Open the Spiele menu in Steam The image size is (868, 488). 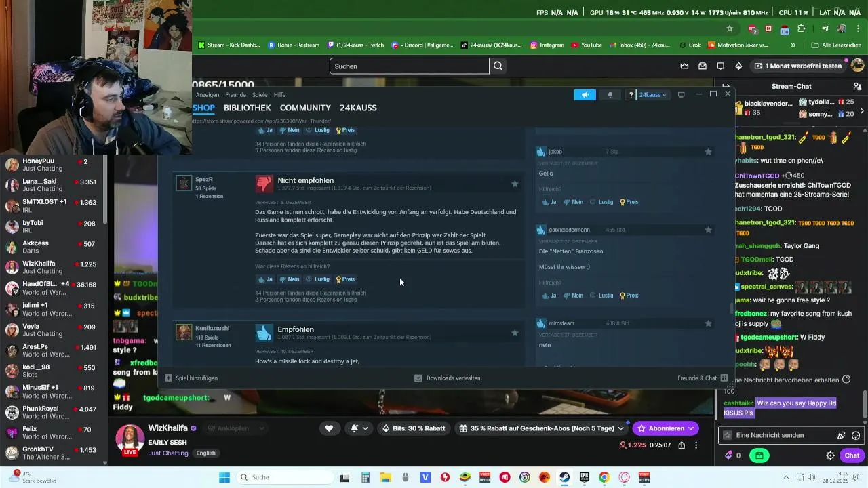click(x=260, y=95)
